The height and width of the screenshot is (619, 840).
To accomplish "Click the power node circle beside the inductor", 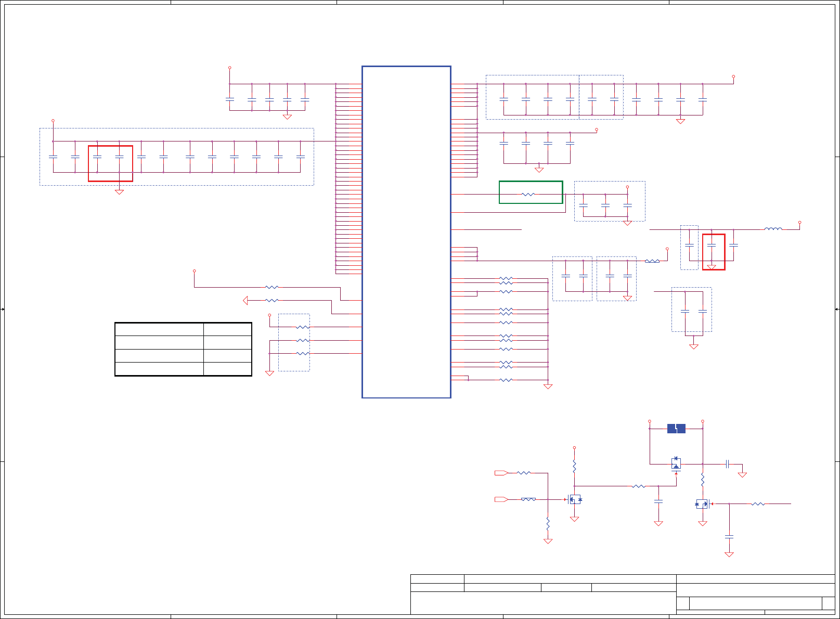I will (799, 223).
